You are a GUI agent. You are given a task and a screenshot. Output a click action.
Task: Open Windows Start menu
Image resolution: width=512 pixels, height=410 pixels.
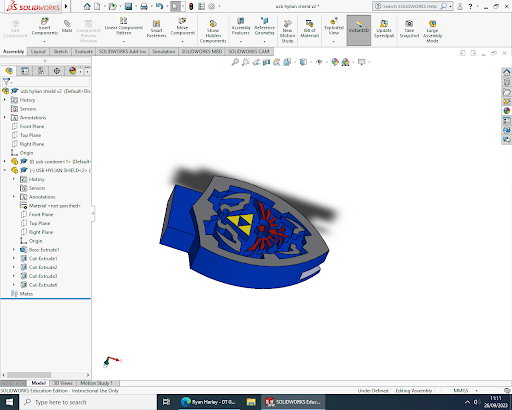pos(9,402)
